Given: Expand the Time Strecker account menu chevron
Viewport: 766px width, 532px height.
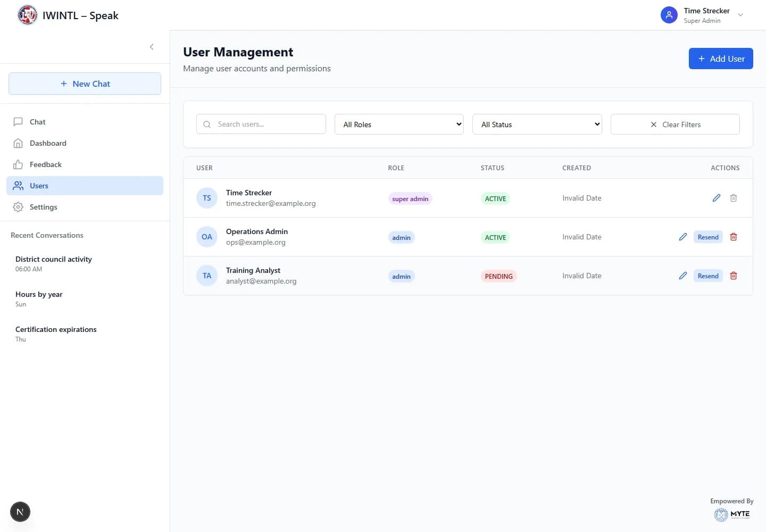Looking at the screenshot, I should [740, 15].
